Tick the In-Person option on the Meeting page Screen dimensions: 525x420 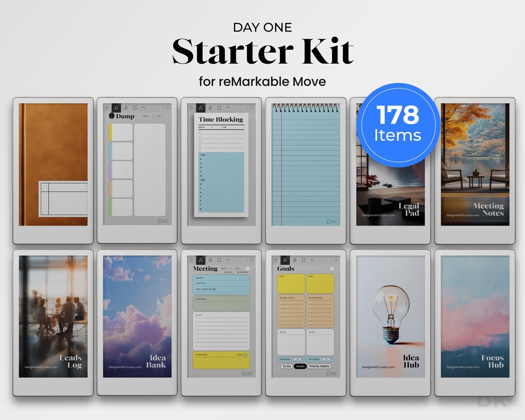[236, 272]
